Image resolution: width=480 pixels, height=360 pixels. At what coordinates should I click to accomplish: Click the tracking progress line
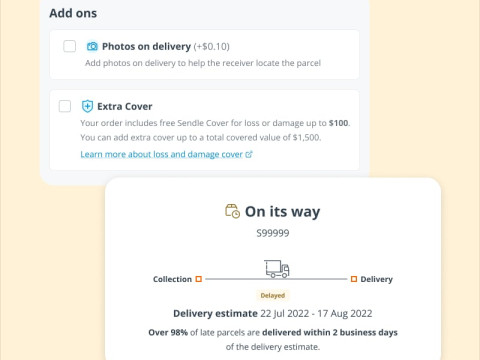click(x=276, y=279)
